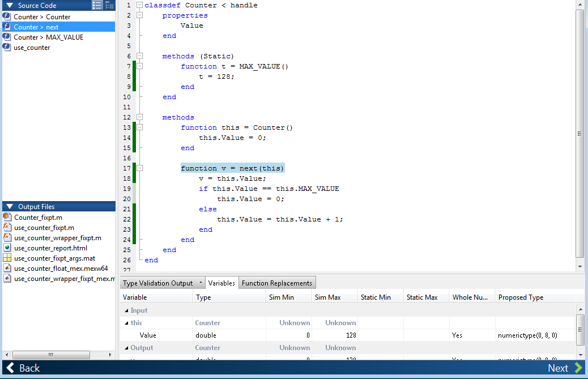Viewport: 588px width, 379px height.
Task: Collapse the Output Files panel
Action: 10,207
